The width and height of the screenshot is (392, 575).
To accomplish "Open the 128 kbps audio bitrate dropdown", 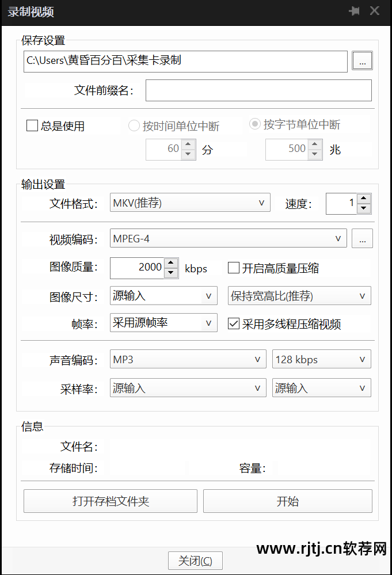I will pos(322,359).
